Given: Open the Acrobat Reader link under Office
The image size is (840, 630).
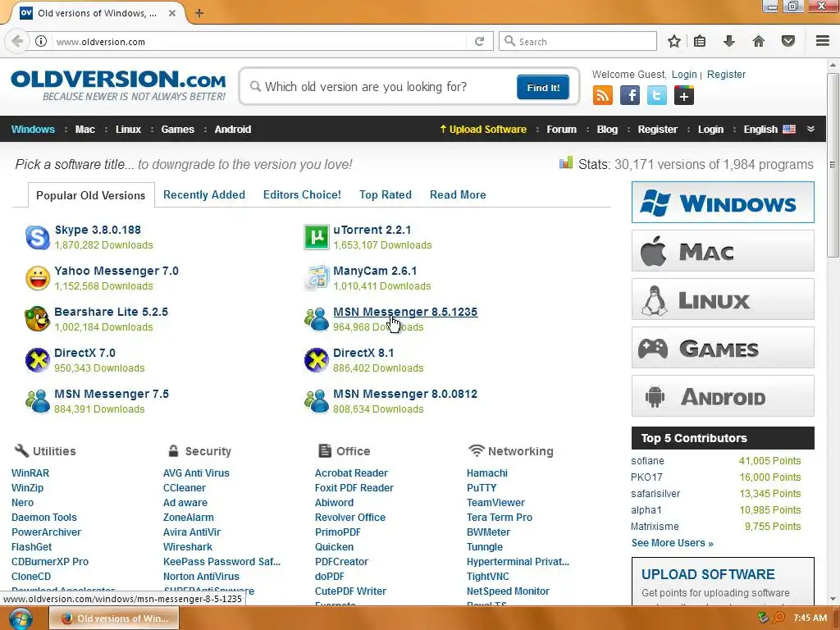Looking at the screenshot, I should click(x=351, y=473).
